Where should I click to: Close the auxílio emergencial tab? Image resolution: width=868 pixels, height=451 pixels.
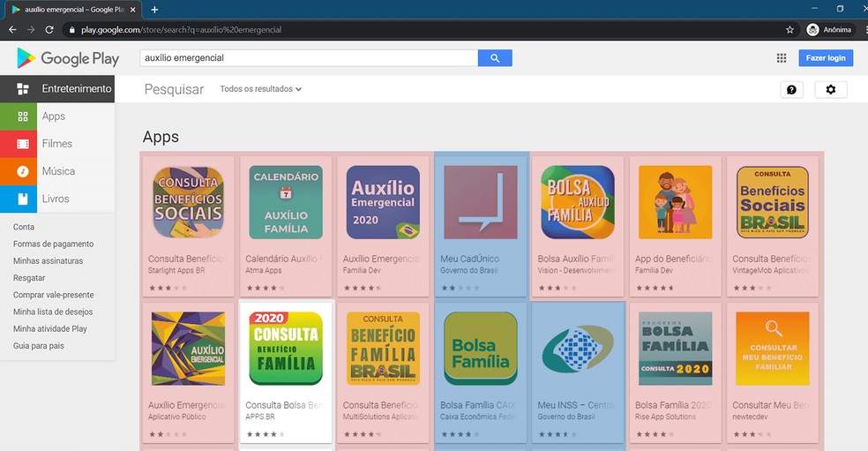point(133,10)
